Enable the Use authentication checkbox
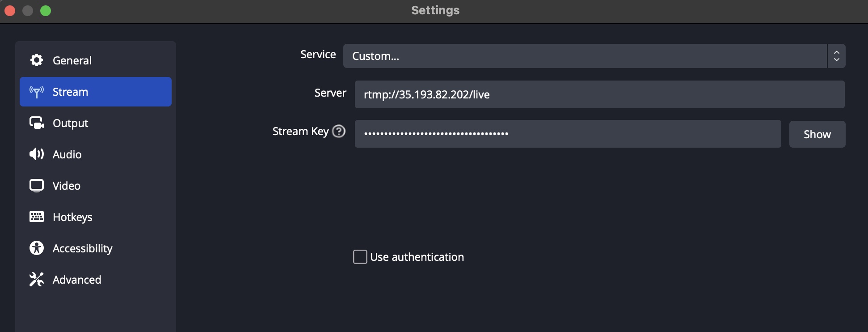Image resolution: width=868 pixels, height=332 pixels. [360, 257]
